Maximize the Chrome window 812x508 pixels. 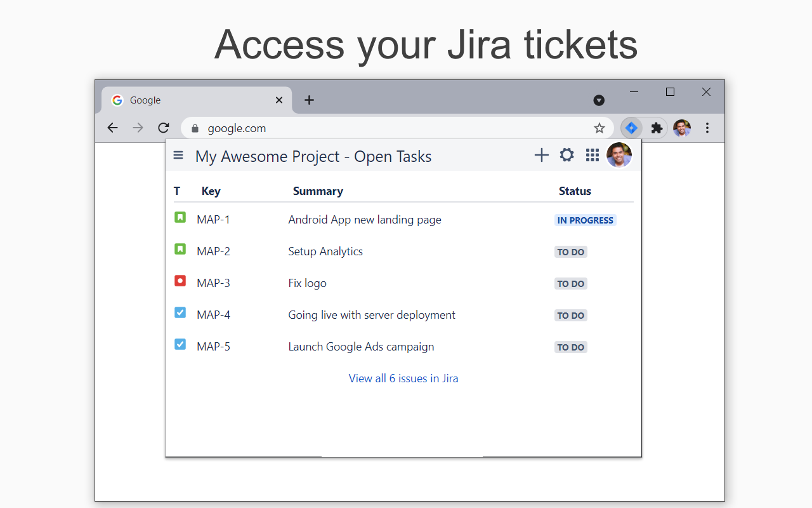click(670, 92)
